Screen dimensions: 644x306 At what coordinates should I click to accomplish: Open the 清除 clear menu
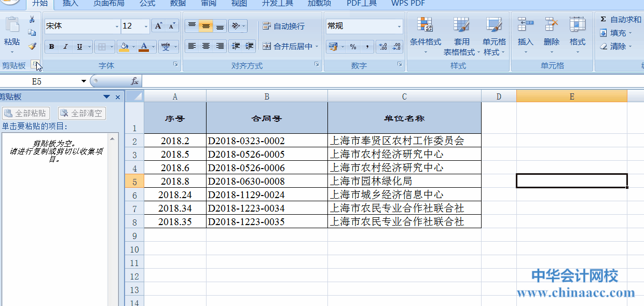(615, 46)
